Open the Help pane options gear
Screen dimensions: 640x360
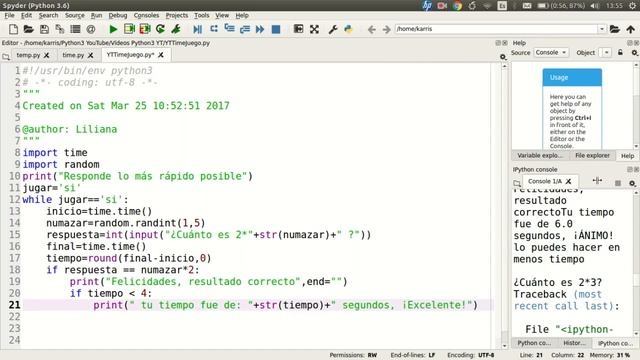pos(634,53)
